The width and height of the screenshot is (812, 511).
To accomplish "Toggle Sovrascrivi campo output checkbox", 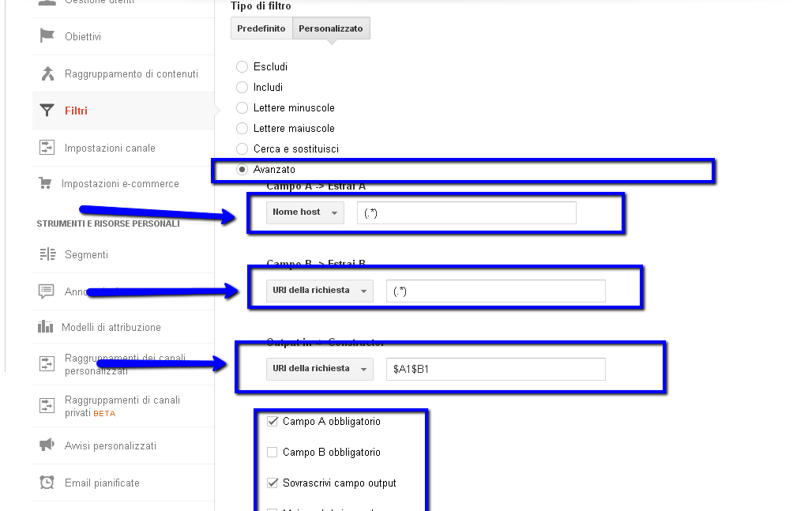I will (273, 483).
